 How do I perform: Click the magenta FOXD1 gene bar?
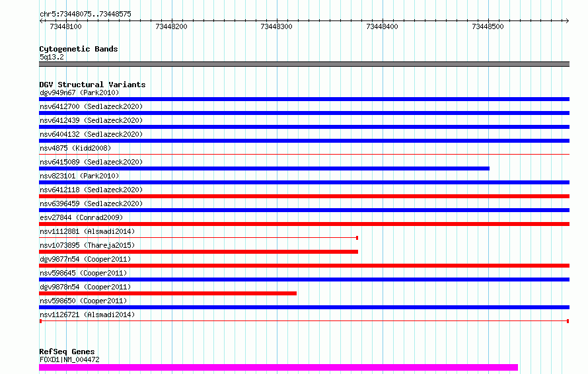pyautogui.click(x=278, y=367)
